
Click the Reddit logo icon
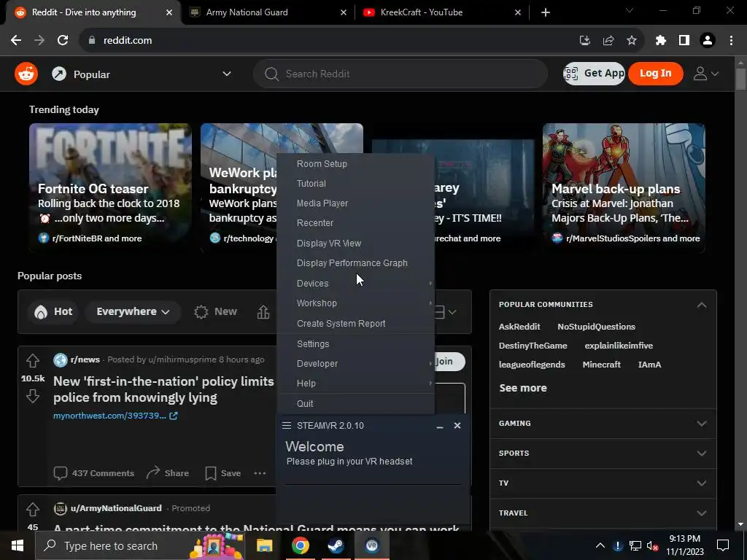pos(26,74)
